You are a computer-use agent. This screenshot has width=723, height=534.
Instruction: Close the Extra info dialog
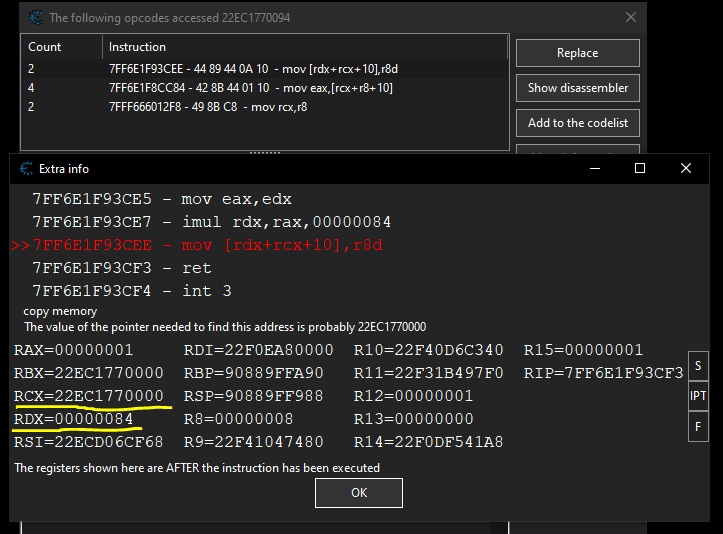686,169
